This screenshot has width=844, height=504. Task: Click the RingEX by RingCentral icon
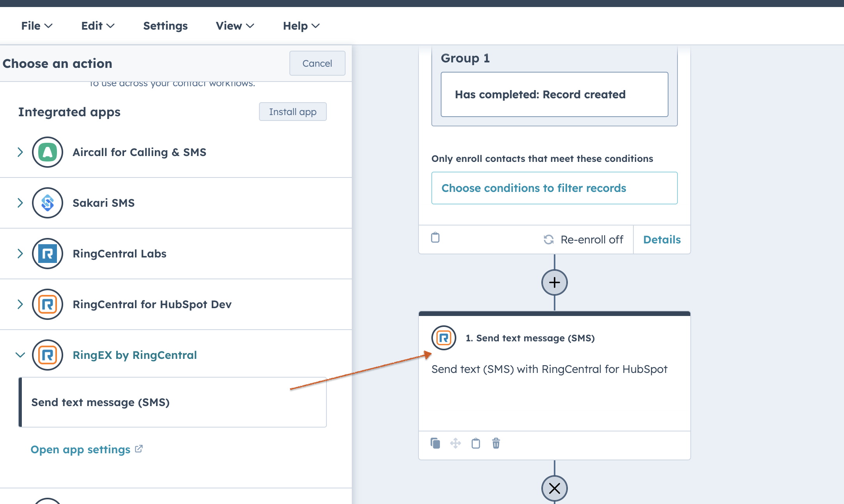coord(48,355)
